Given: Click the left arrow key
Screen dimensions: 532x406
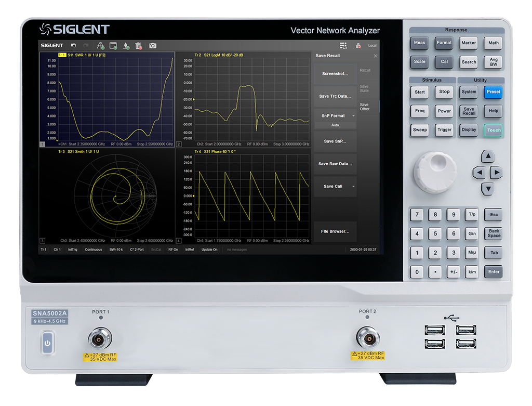Looking at the screenshot, I should [479, 173].
